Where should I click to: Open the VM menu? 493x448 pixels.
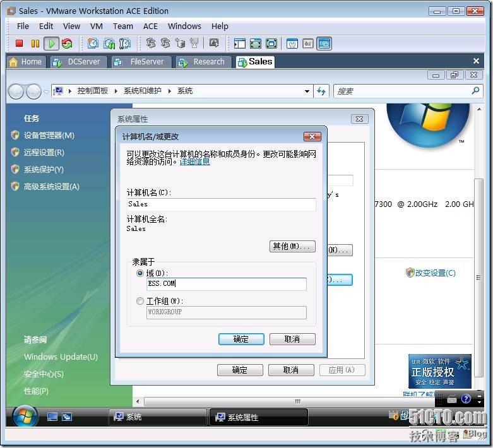coord(97,26)
